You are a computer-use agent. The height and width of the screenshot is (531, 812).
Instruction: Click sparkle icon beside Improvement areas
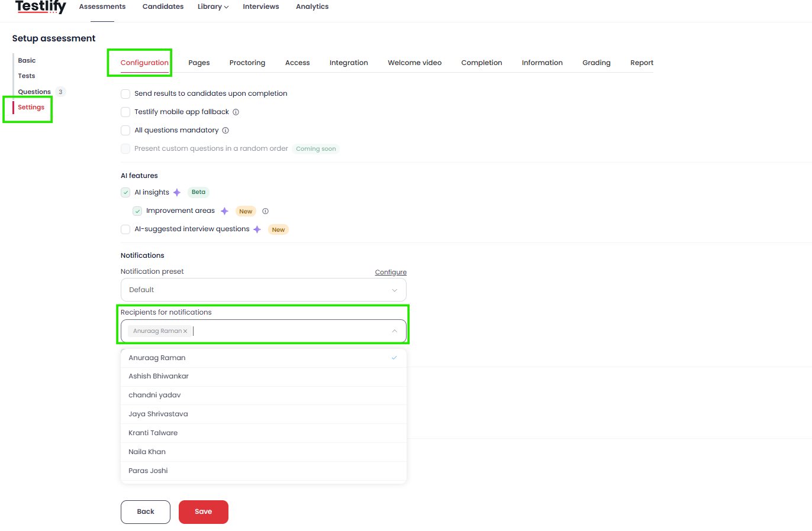tap(224, 211)
